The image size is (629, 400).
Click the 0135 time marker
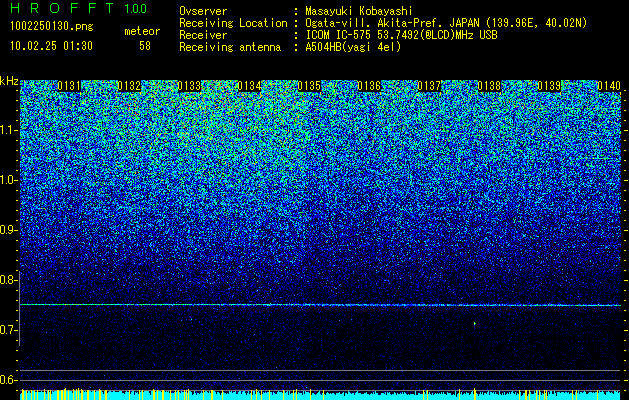pos(309,86)
